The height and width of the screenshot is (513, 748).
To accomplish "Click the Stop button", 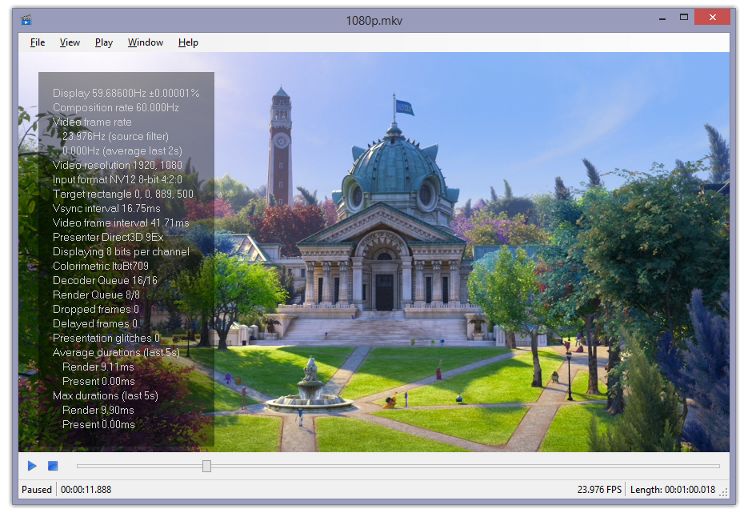I will [x=53, y=466].
